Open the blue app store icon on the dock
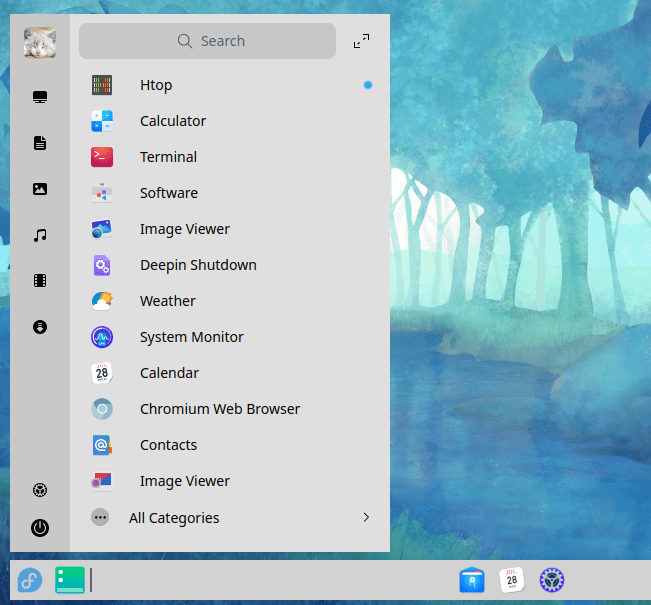Image resolution: width=651 pixels, height=605 pixels. 472,580
